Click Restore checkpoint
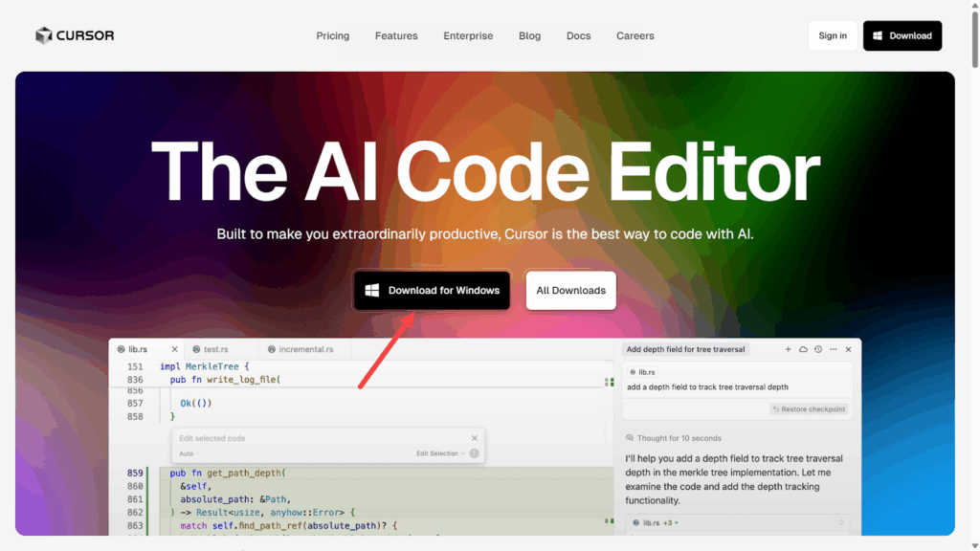This screenshot has height=551, width=980. click(x=809, y=409)
